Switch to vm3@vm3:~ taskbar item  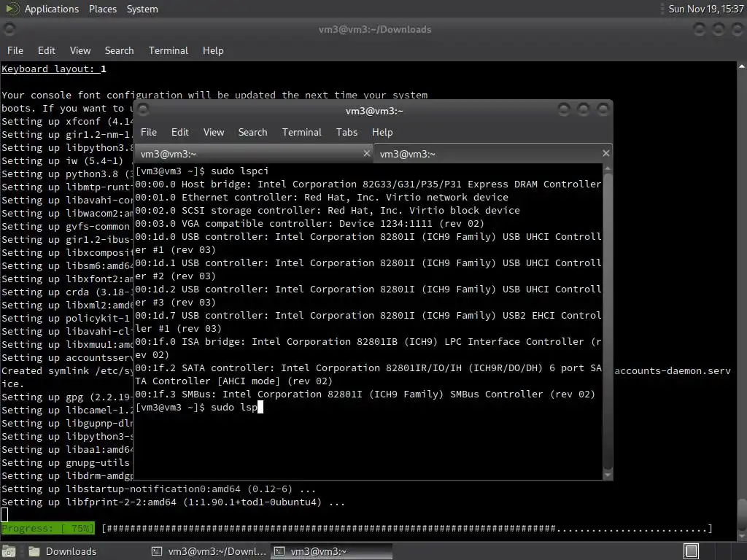332,551
